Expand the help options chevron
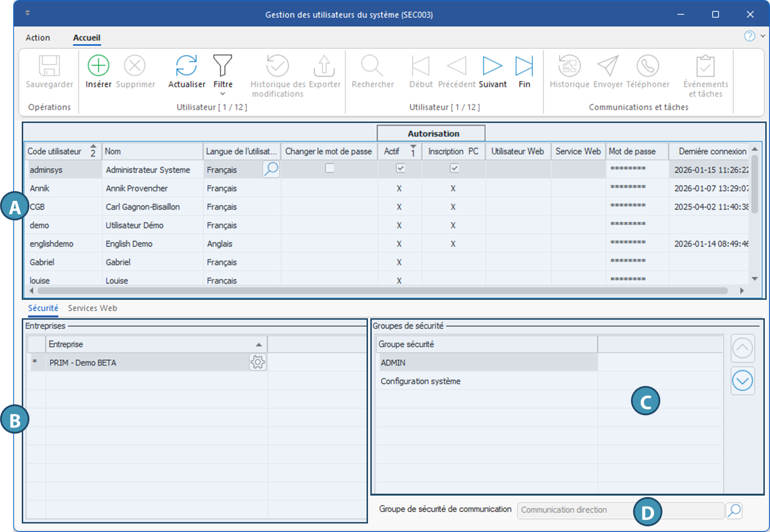Viewport: 770px width, 532px height. pyautogui.click(x=762, y=36)
